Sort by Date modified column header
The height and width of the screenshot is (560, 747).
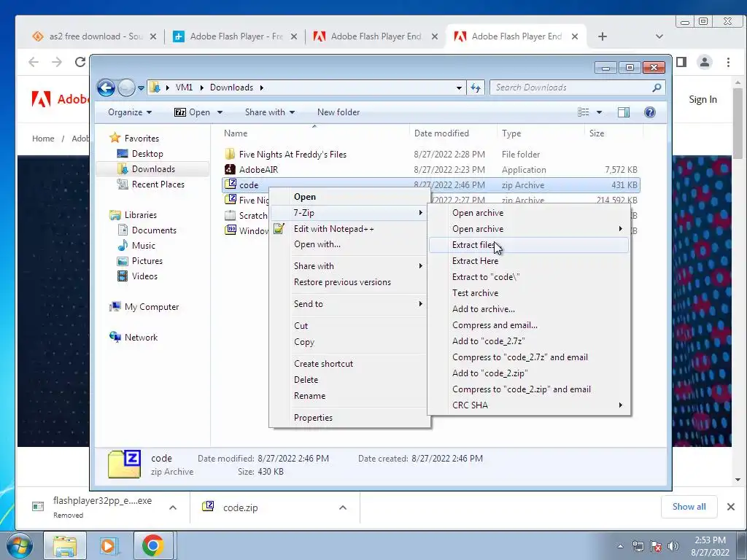[452, 133]
